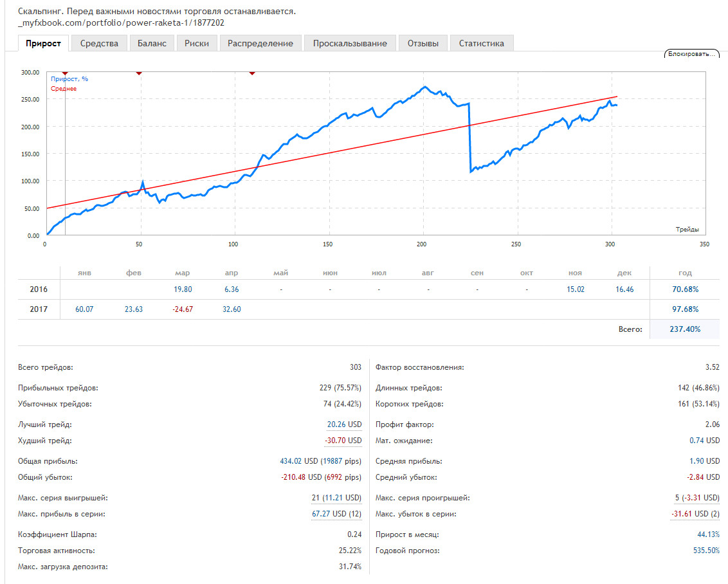Click trading activity value 25.22%
Screen dimensions: 728x584
(350, 551)
